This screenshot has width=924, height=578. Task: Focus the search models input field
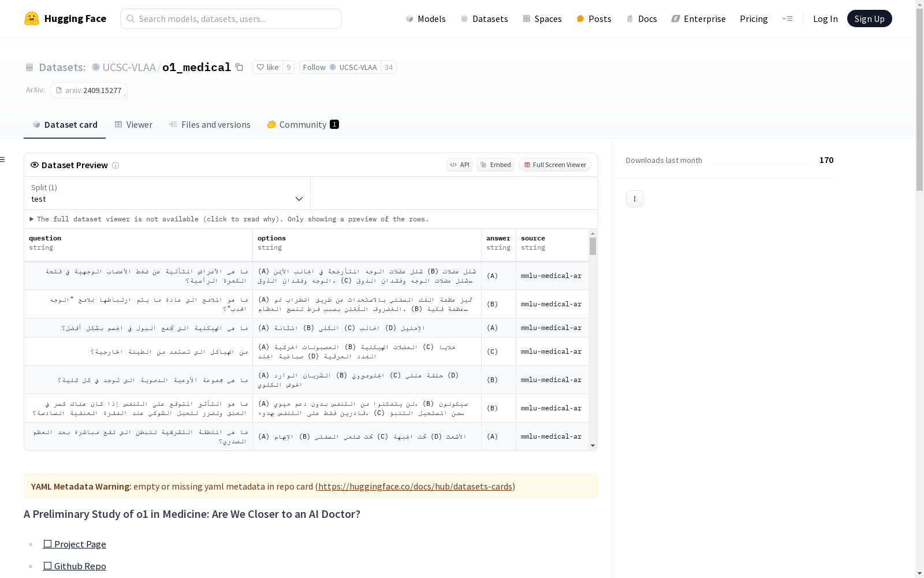[x=231, y=18]
